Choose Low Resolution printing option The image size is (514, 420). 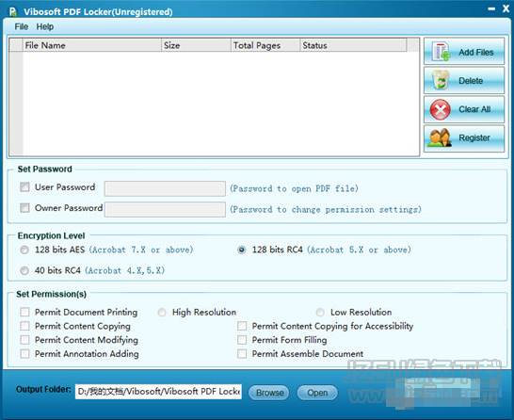point(320,312)
